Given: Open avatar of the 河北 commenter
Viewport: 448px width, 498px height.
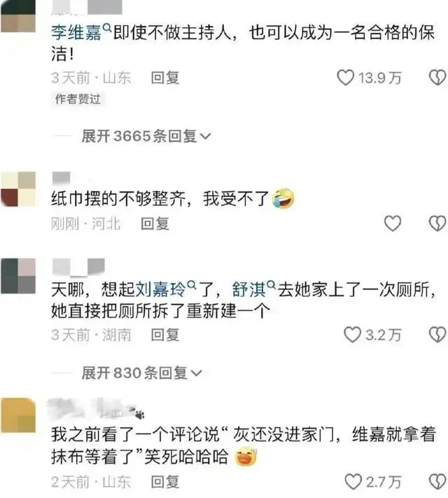Looking at the screenshot, I should pyautogui.click(x=18, y=189).
